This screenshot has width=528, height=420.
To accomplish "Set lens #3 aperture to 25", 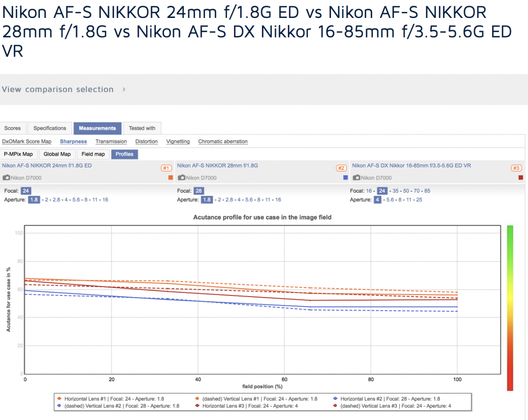I will [419, 199].
